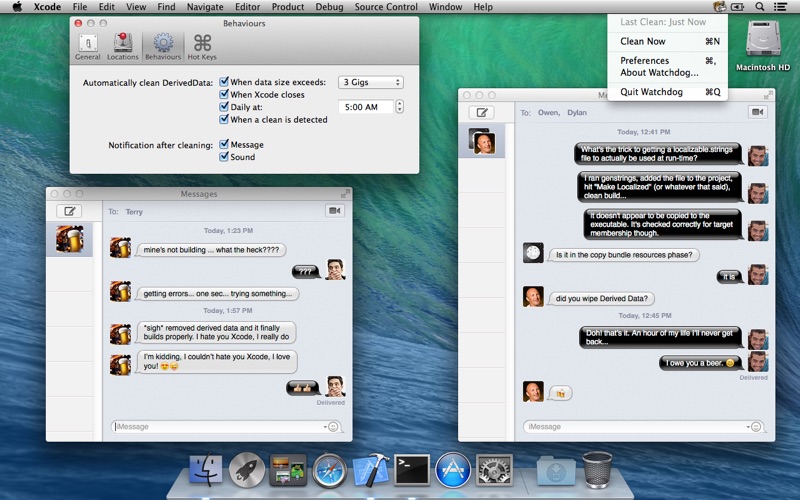This screenshot has width=800, height=500.
Task: Open emoji picker in Terry message field
Action: 333,427
